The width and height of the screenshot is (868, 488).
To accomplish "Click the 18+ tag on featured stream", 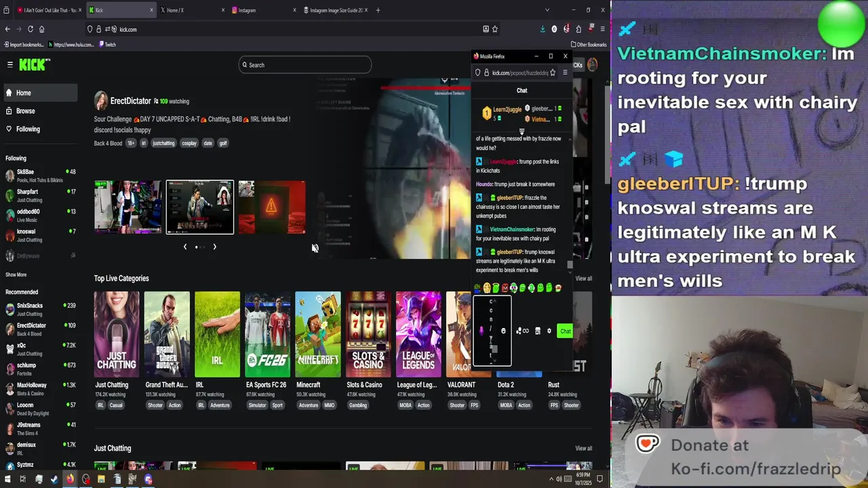I will pyautogui.click(x=131, y=143).
